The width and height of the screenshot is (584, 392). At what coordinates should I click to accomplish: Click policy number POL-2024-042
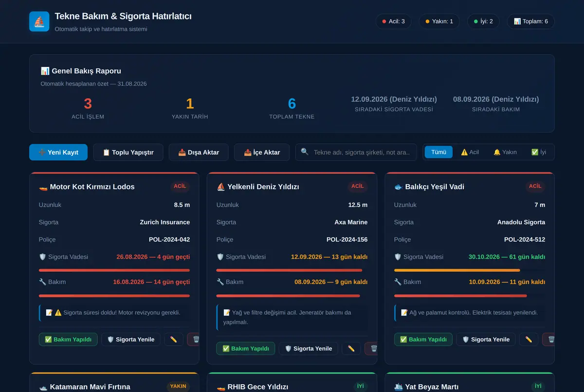[x=169, y=239]
